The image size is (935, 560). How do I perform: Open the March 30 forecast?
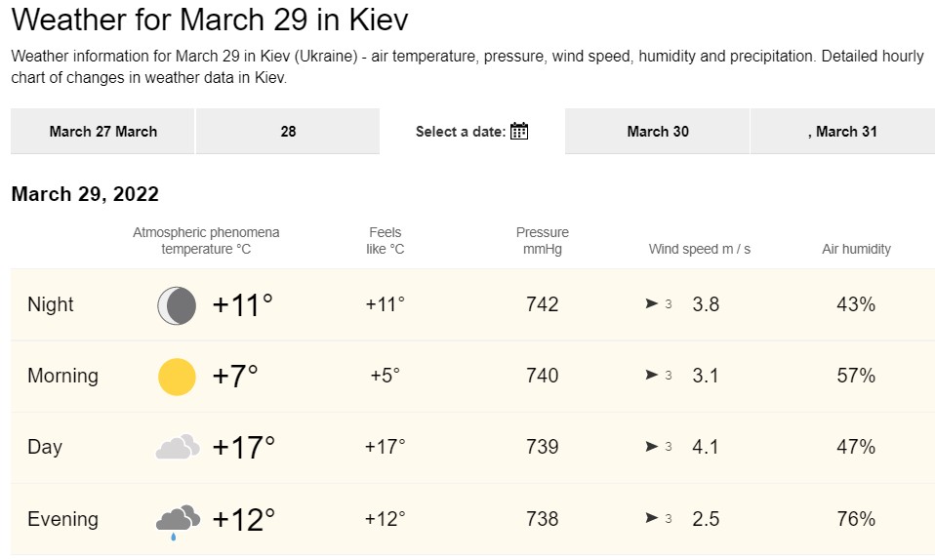(x=658, y=132)
